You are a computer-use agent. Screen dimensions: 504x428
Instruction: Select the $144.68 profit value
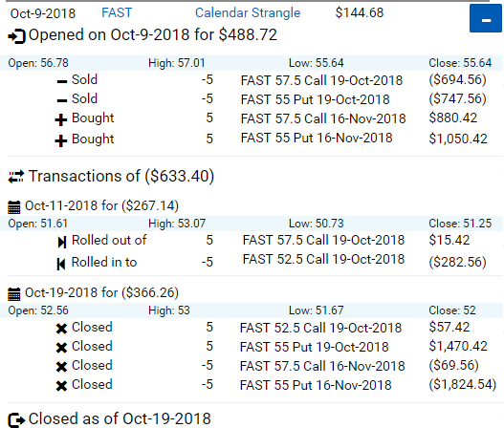coord(360,12)
